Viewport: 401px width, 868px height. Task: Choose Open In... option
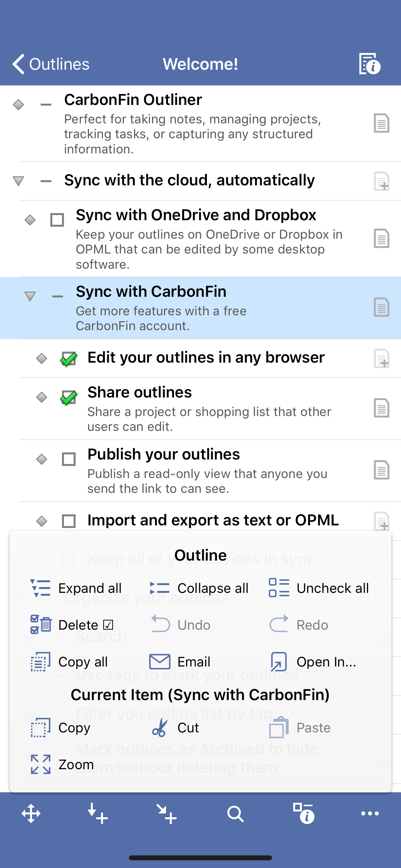(x=313, y=661)
